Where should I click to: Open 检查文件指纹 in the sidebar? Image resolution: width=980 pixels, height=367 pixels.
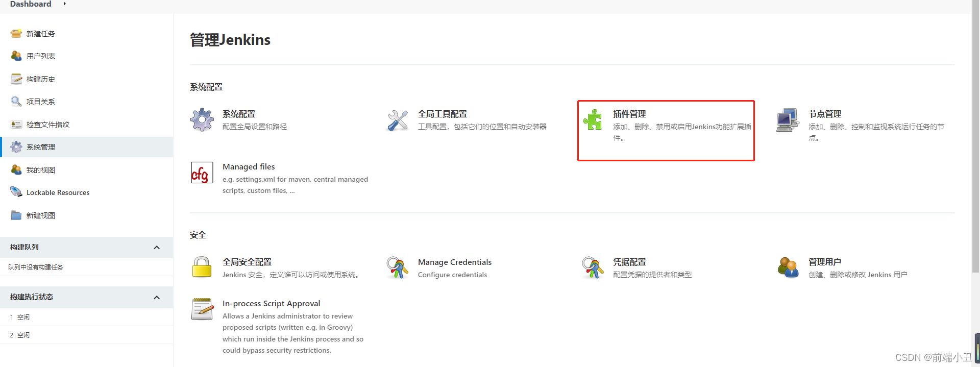click(48, 125)
